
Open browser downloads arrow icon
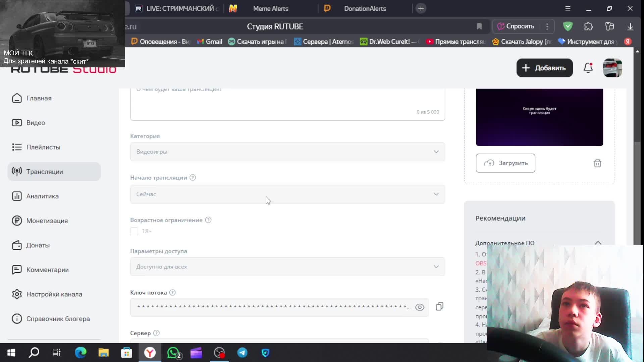(x=630, y=26)
